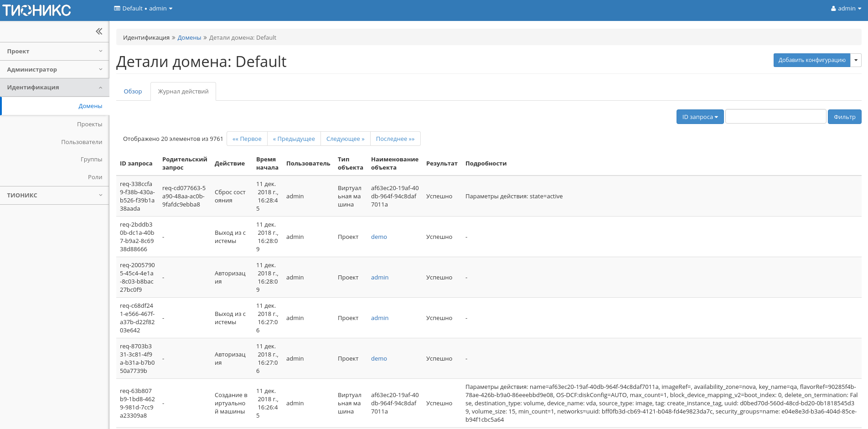Screen dimensions: 868x429
Task: Click Домены link in the breadcrumb
Action: 189,38
